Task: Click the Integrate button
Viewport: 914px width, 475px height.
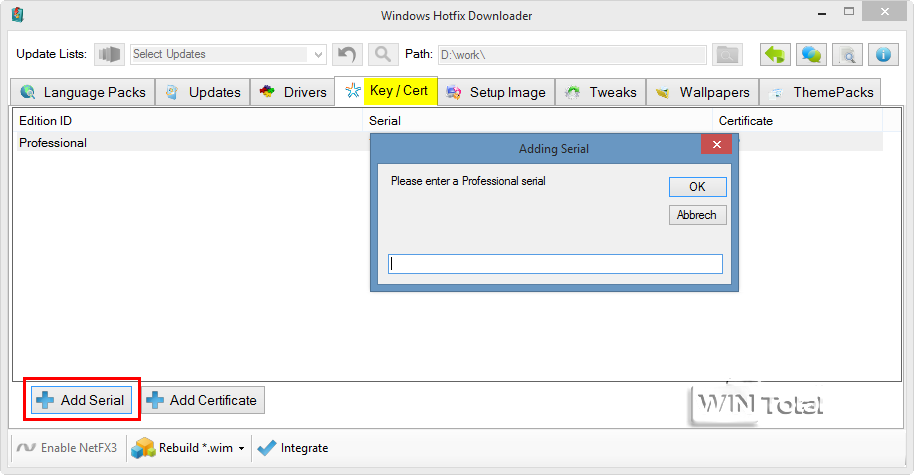Action: (x=293, y=448)
